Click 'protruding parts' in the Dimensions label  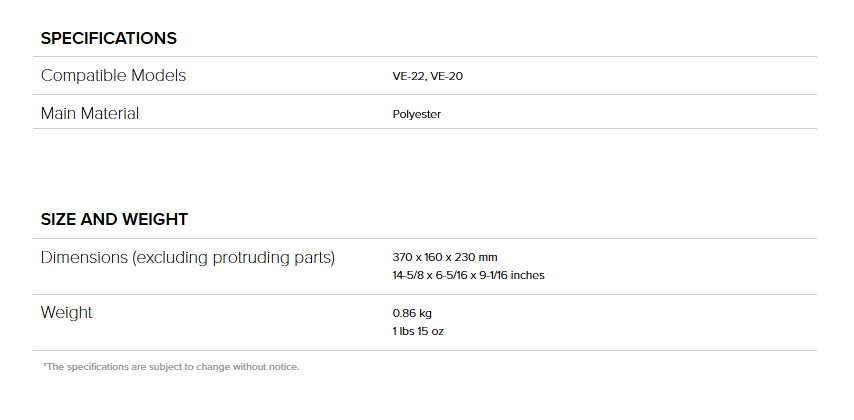273,258
